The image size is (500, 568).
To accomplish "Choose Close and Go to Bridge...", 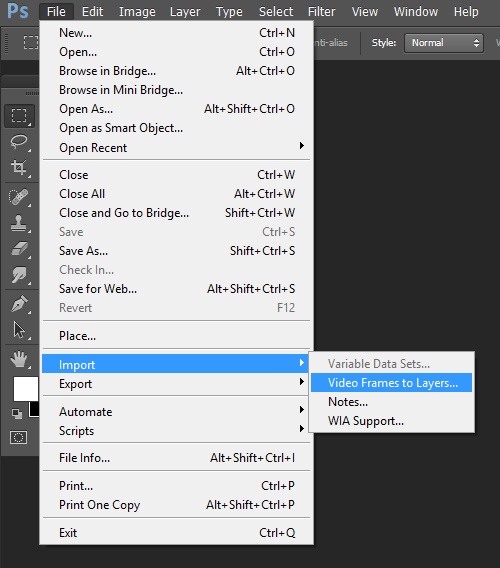I will tap(176, 213).
